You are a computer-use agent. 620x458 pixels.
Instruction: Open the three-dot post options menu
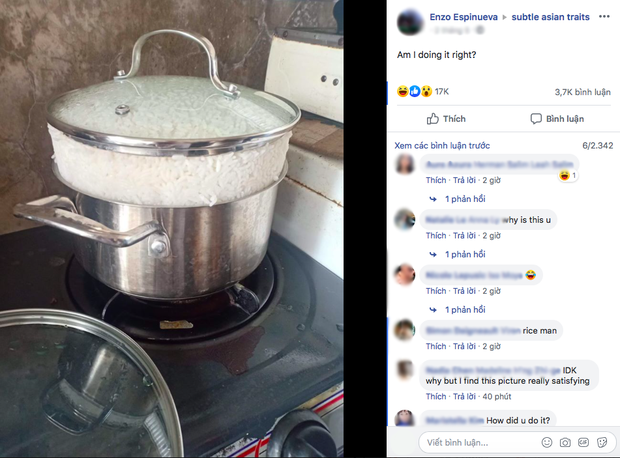[x=604, y=17]
